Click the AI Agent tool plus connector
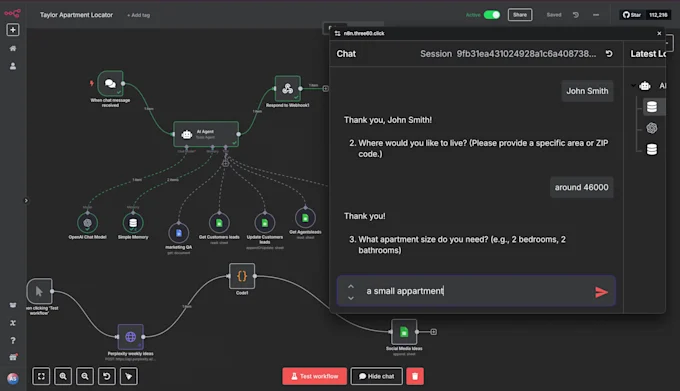The image size is (680, 391). coord(226,163)
